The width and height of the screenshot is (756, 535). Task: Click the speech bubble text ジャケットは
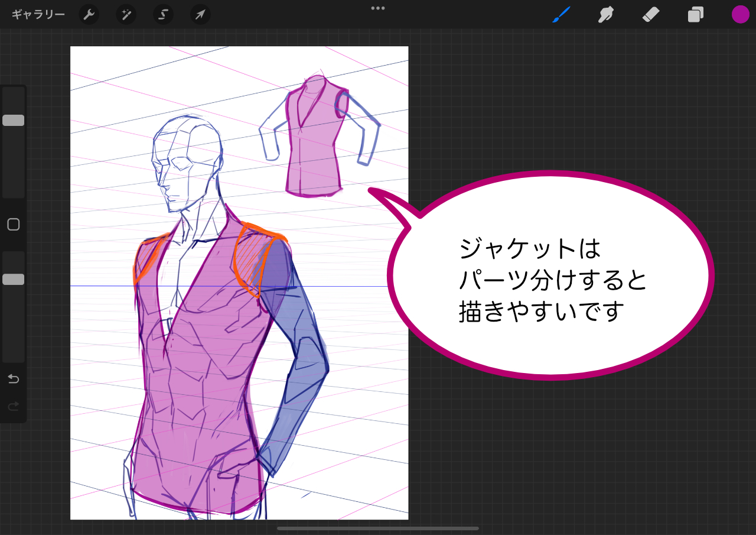[530, 249]
